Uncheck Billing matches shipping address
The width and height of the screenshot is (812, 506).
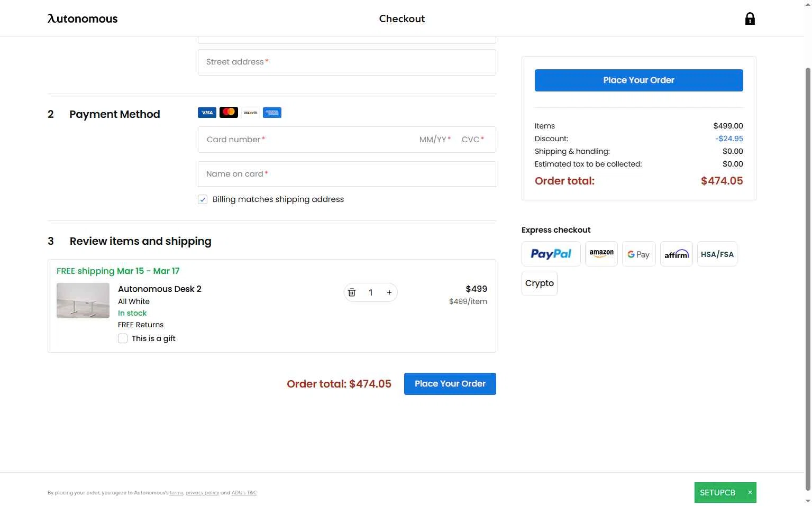click(203, 199)
